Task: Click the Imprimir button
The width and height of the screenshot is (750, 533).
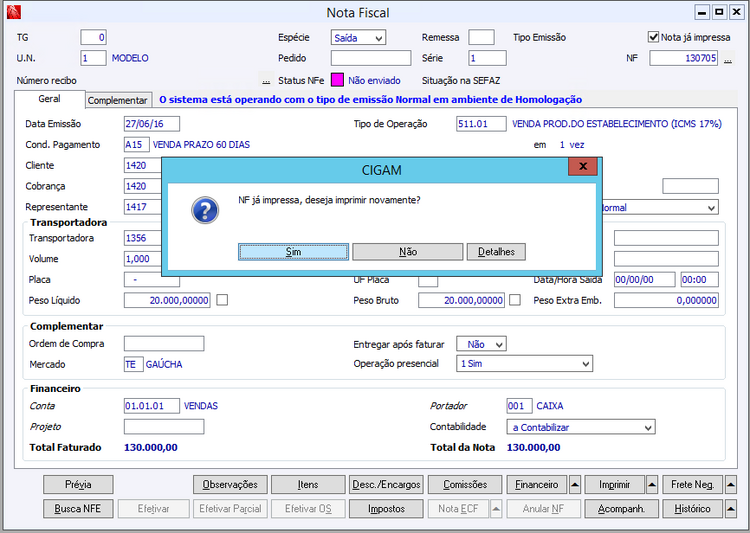Action: click(x=615, y=485)
